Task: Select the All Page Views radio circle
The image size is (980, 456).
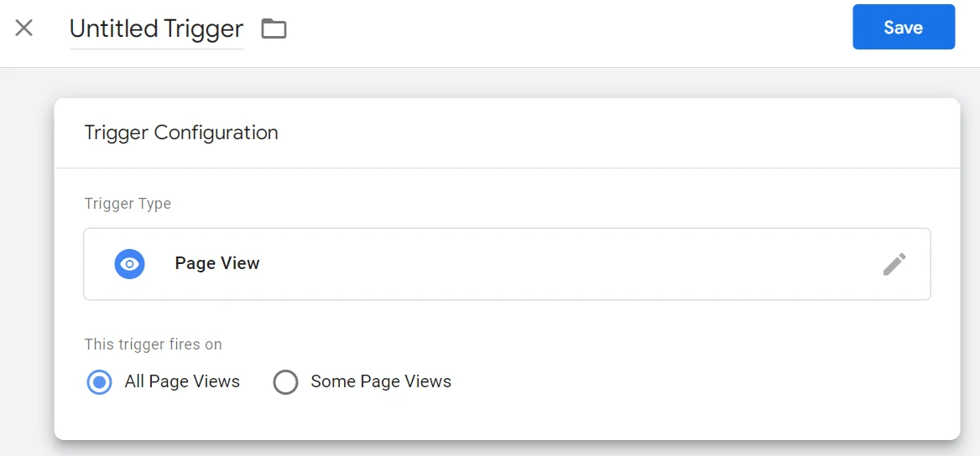Action: click(x=99, y=382)
